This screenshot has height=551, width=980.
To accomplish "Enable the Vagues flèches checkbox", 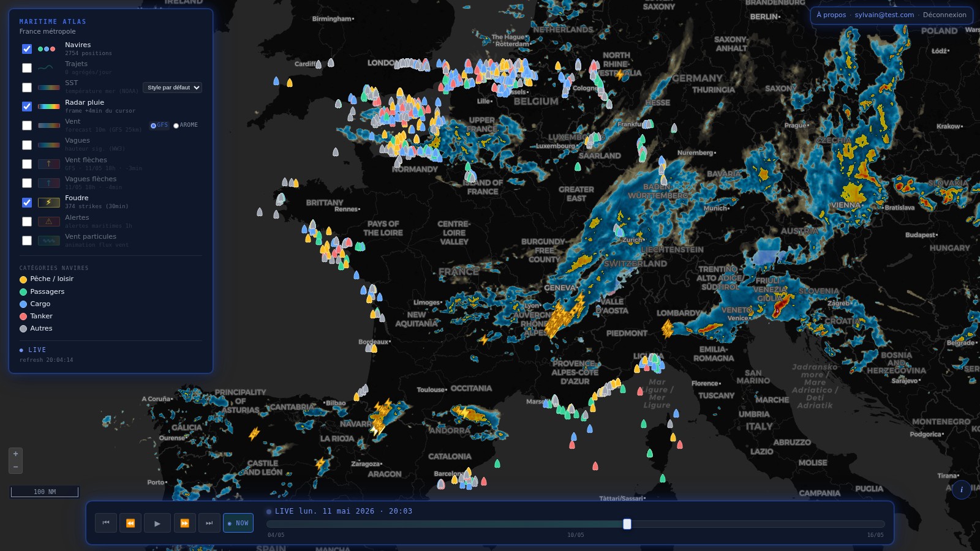I will coord(27,183).
